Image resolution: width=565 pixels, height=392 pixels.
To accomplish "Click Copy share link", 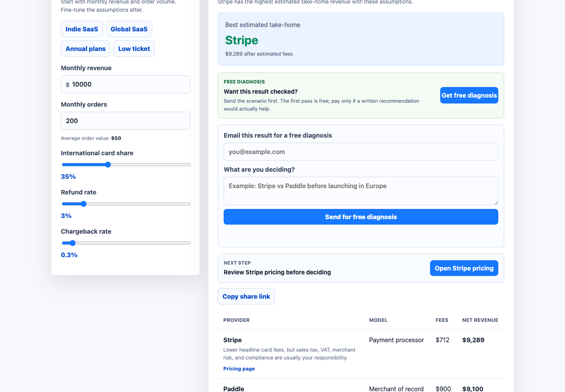I will (246, 296).
